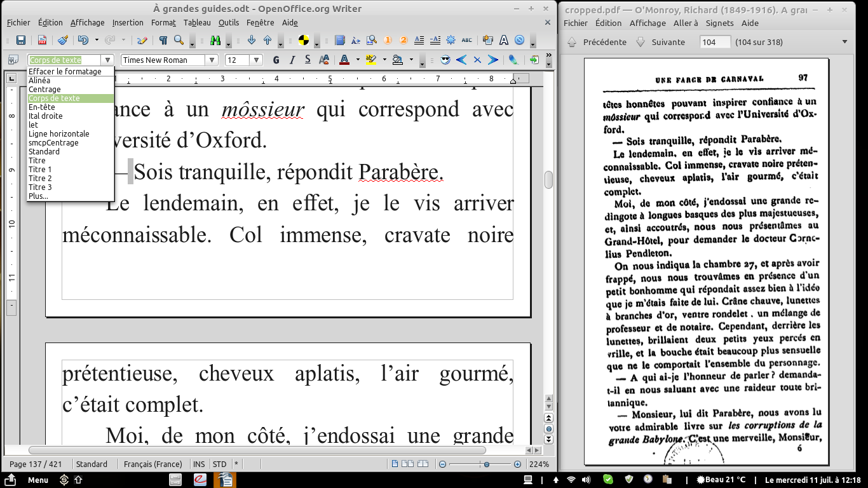Click the blue notebook icon
868x488 pixels.
tap(340, 40)
